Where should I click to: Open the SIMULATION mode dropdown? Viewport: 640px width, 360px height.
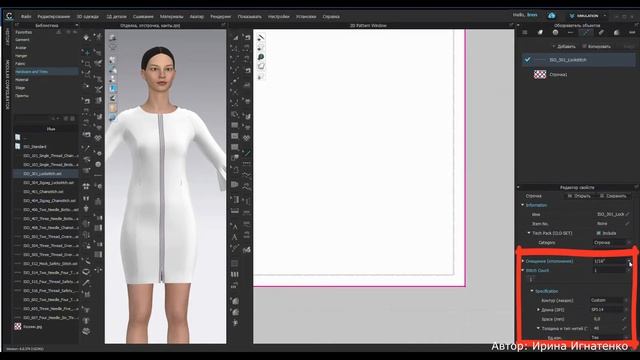[587, 16]
